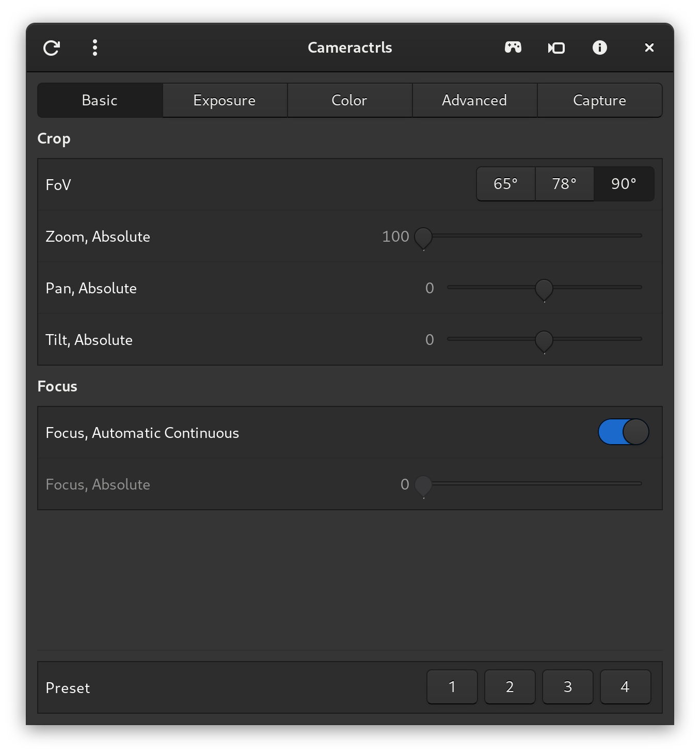Click the Pan, Absolute slider handle
Viewport: 700px width, 754px height.
click(544, 289)
